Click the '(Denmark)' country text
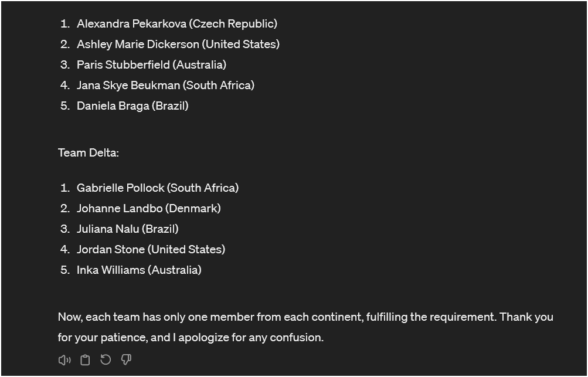 (193, 209)
